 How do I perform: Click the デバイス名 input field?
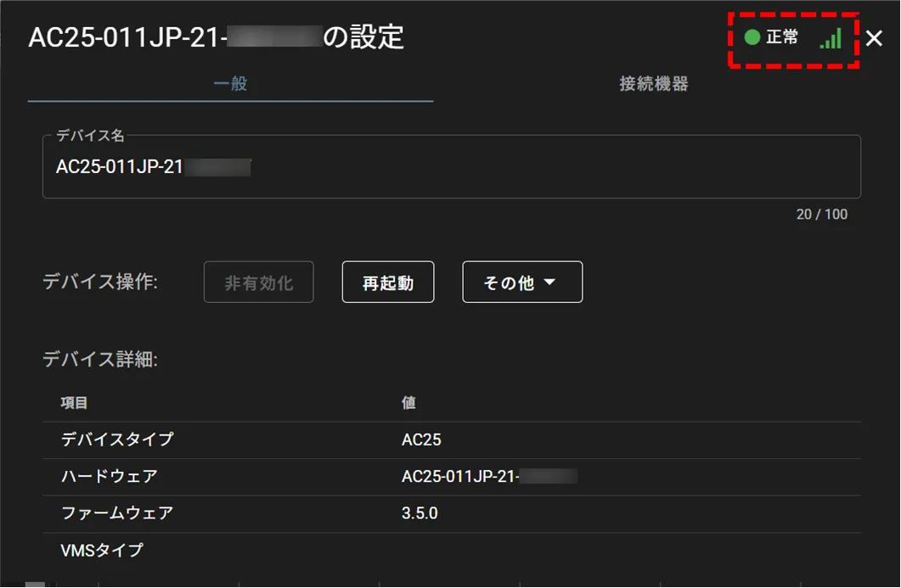[451, 167]
